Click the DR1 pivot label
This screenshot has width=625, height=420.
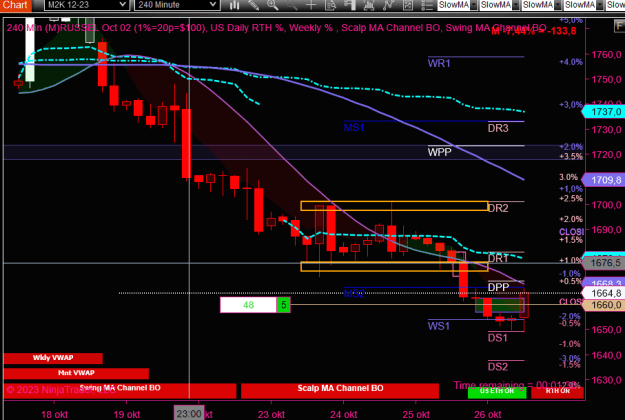498,258
